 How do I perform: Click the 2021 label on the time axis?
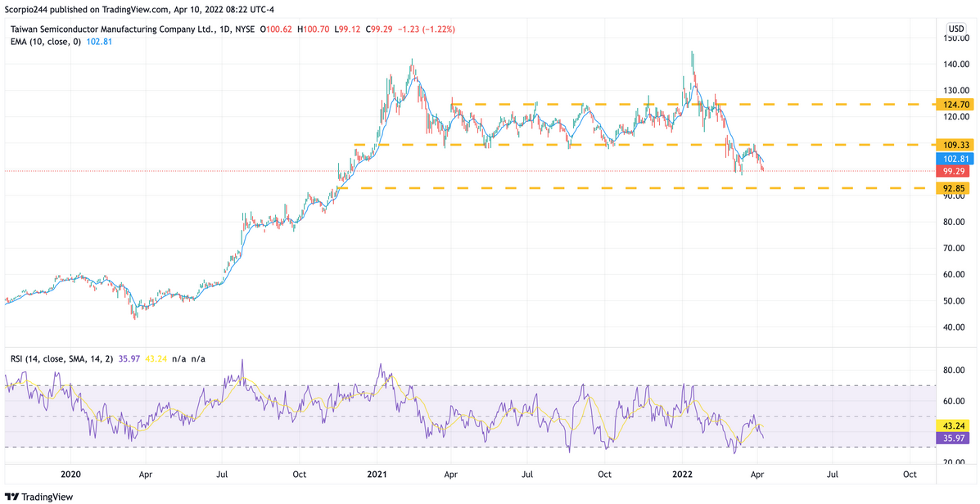point(377,474)
